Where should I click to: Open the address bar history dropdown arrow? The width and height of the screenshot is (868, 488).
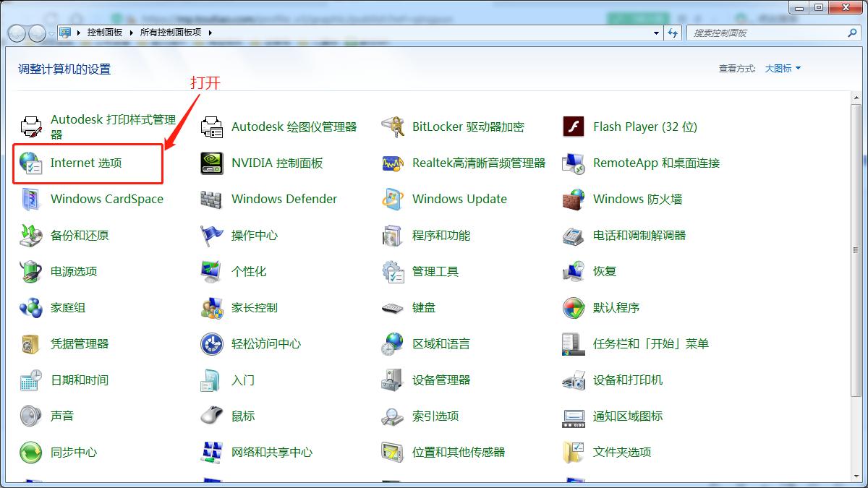(657, 33)
